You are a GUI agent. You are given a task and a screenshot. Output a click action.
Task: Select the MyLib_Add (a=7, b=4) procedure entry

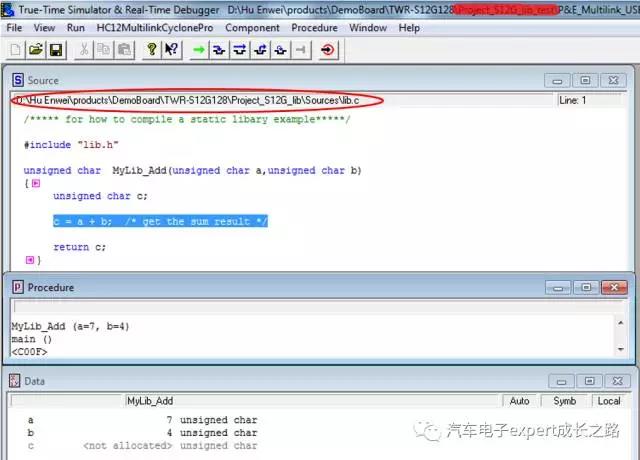click(70, 327)
